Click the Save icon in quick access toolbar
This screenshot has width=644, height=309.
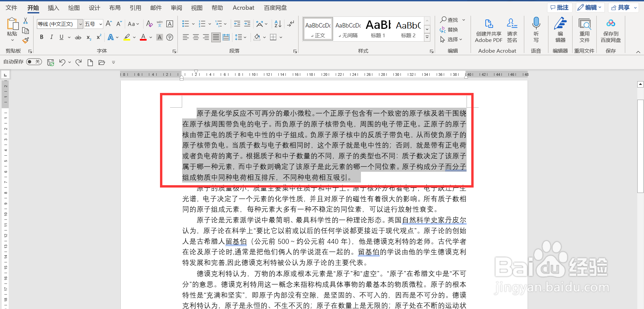click(51, 62)
